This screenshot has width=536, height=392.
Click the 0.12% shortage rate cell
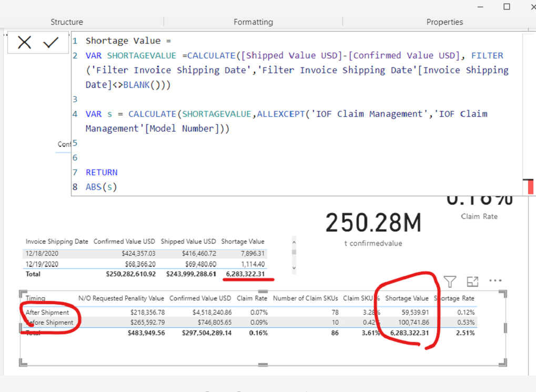point(466,313)
